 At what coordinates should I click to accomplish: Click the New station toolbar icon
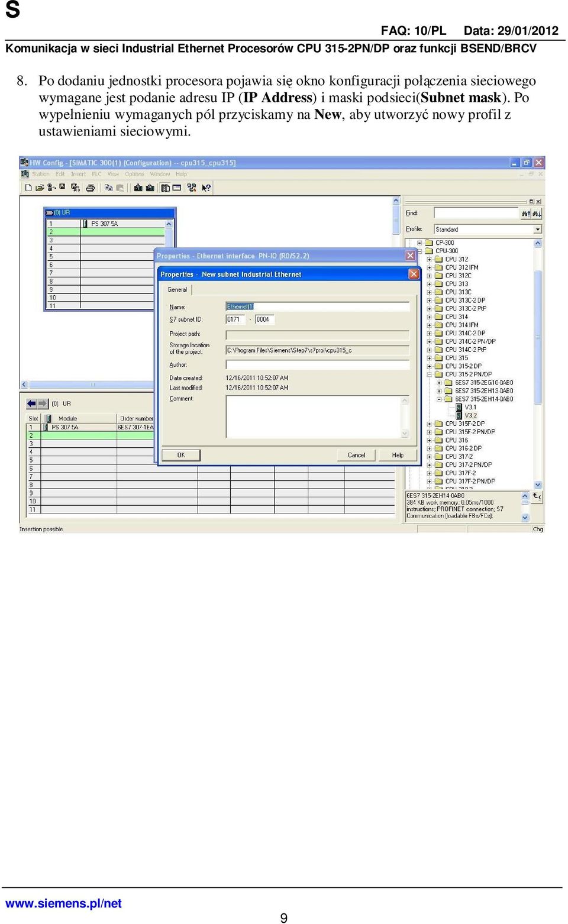coord(28,188)
